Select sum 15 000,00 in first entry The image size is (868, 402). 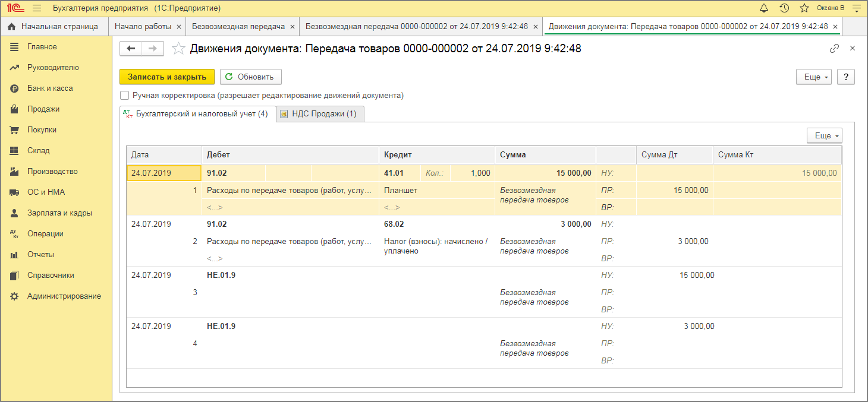tap(545, 173)
